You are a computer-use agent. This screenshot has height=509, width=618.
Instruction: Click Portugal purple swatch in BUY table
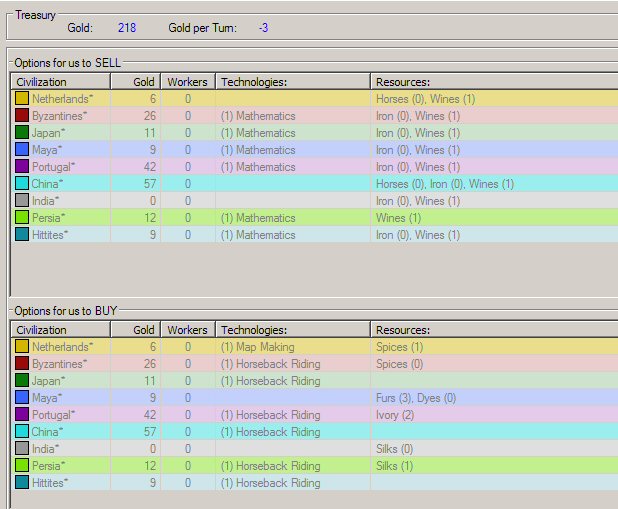pos(22,414)
